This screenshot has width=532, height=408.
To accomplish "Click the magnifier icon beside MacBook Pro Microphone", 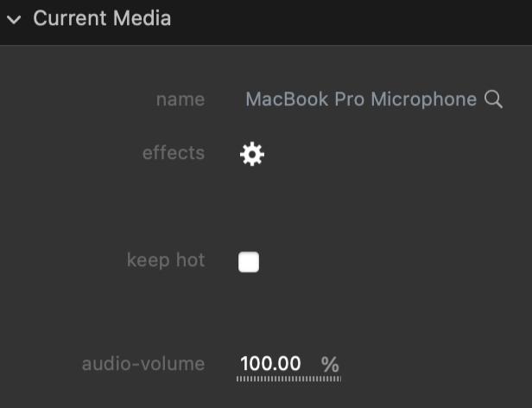I will tap(493, 99).
